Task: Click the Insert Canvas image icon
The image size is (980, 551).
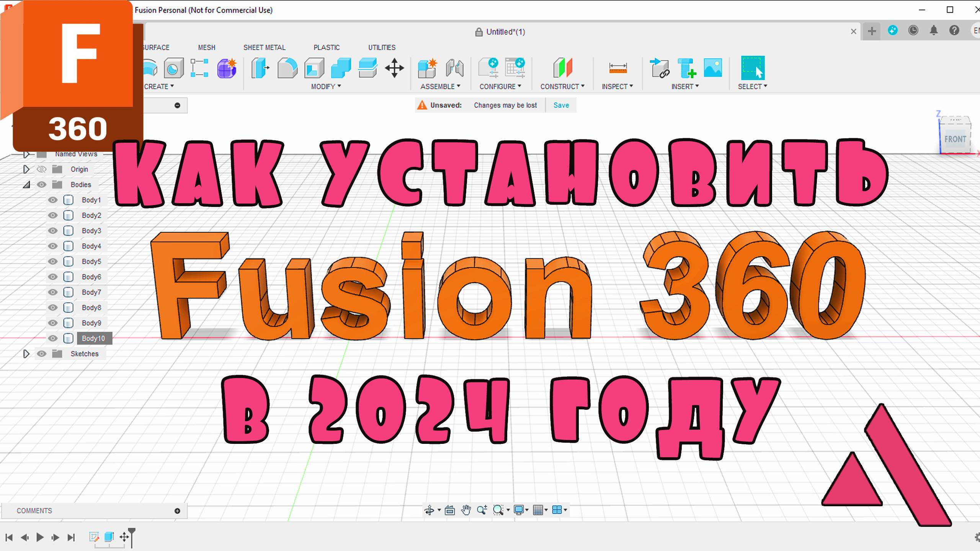Action: pos(713,68)
